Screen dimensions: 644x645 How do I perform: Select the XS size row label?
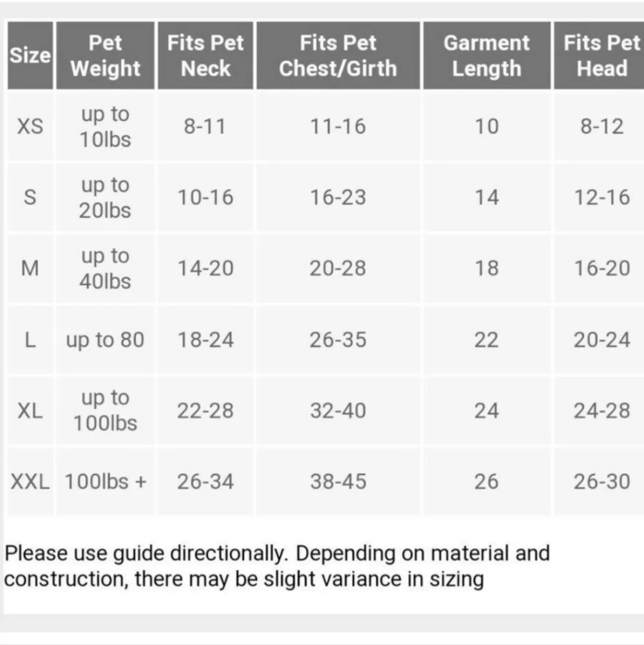(30, 126)
